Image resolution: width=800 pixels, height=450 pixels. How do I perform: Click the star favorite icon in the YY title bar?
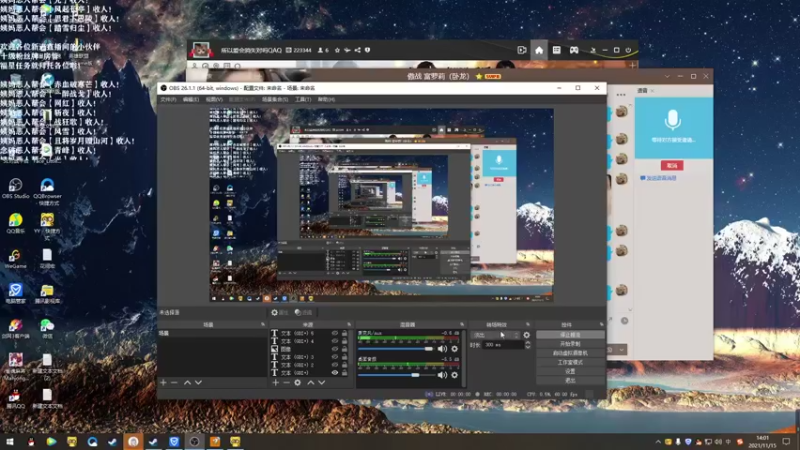point(337,50)
